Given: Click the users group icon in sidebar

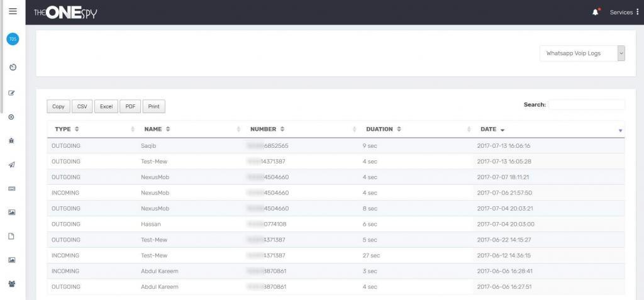Looking at the screenshot, I should pos(12,284).
